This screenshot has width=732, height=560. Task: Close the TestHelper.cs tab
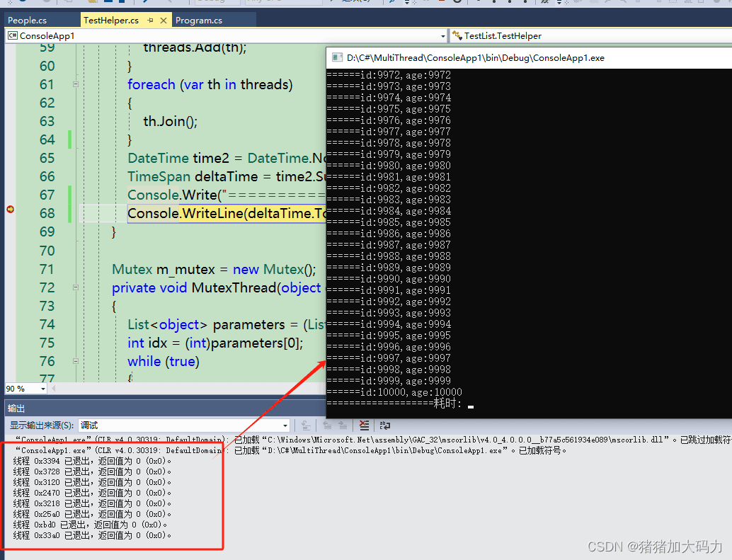point(164,21)
